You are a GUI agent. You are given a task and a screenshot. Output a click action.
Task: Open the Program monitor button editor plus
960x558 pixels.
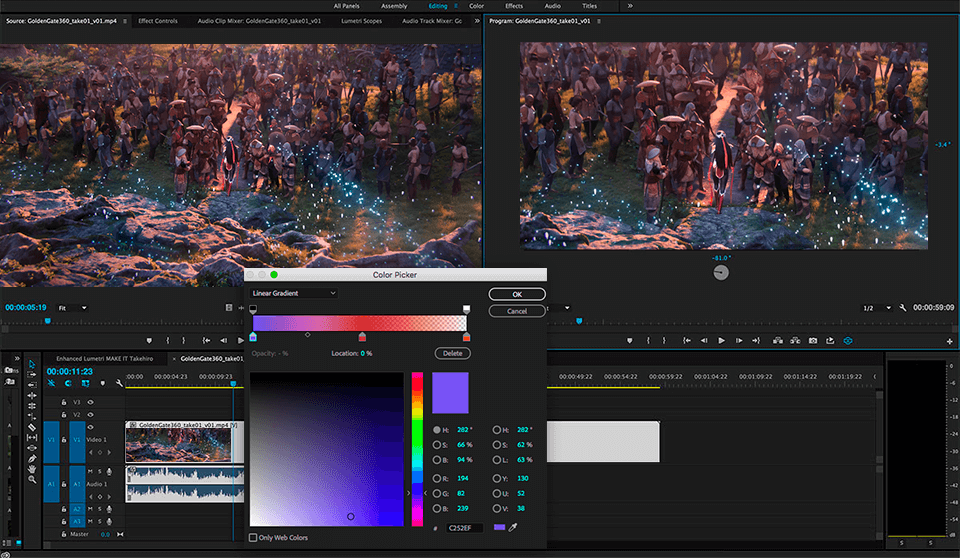click(x=950, y=341)
